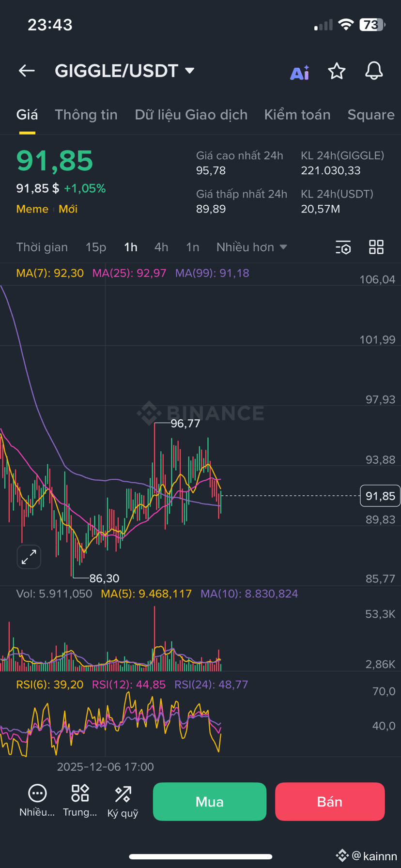Open chart layout grid icon

click(x=376, y=247)
